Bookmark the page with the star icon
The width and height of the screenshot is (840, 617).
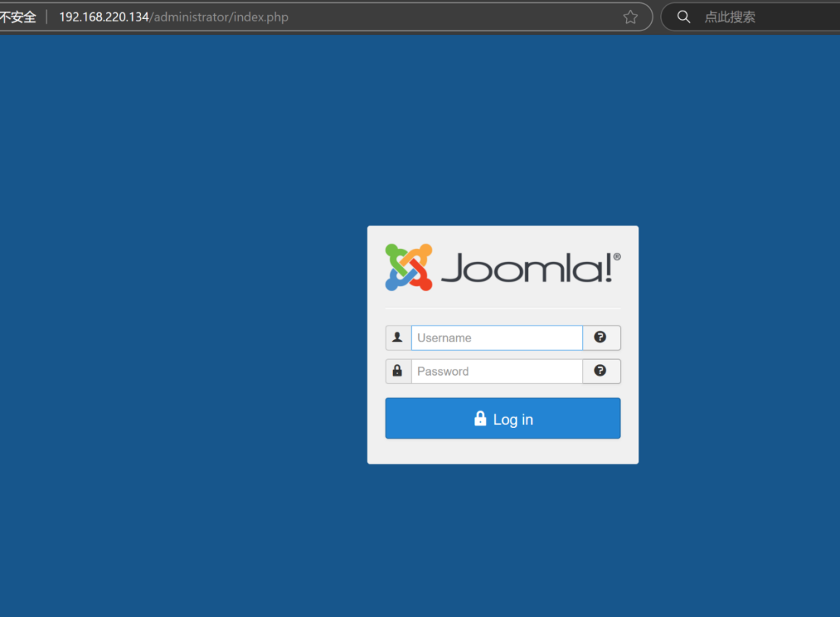click(x=631, y=17)
